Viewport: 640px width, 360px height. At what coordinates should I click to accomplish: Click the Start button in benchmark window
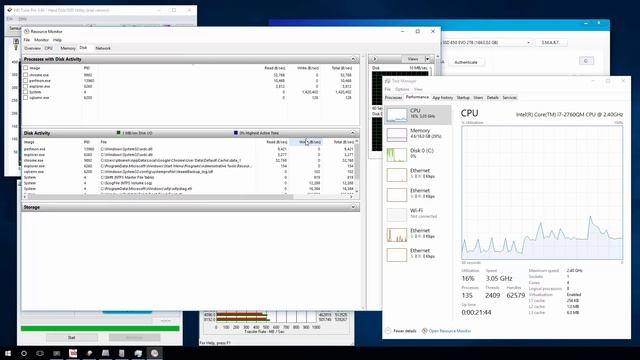[72, 338]
